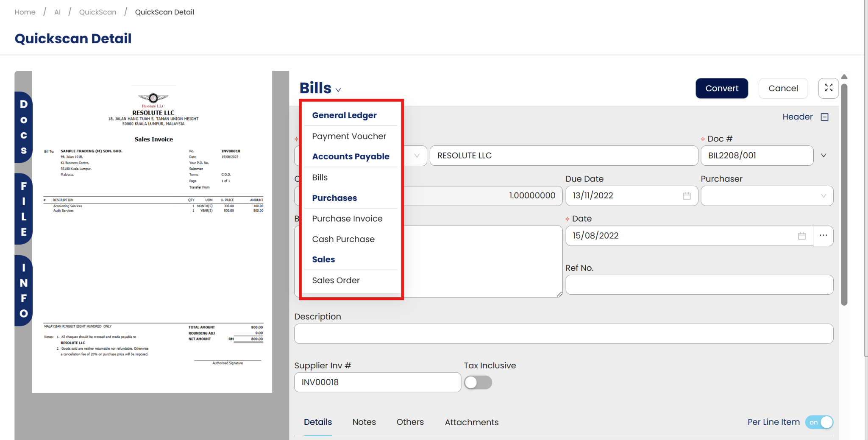The width and height of the screenshot is (868, 440).
Task: Click the Ref No. input field
Action: (699, 285)
